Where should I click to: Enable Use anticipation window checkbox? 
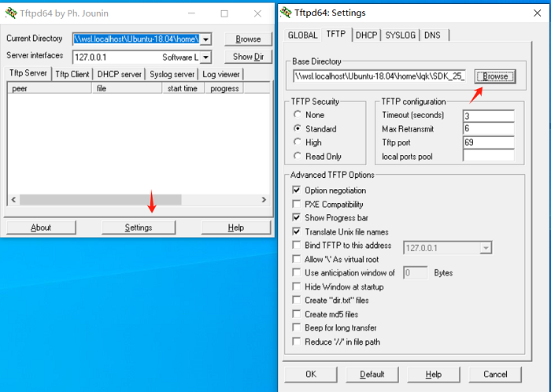click(x=297, y=272)
